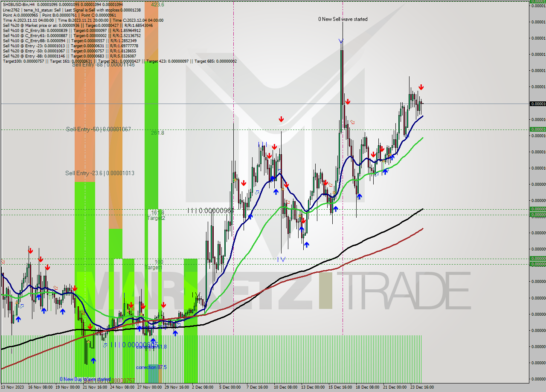Click the '10 Dec 08:00' time label
The image size is (546, 392).
286,387
